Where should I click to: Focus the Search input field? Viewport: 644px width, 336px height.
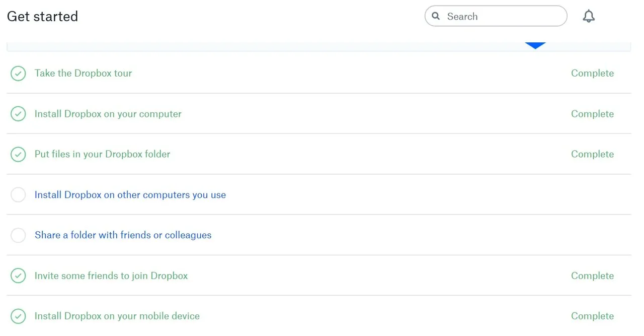[496, 16]
